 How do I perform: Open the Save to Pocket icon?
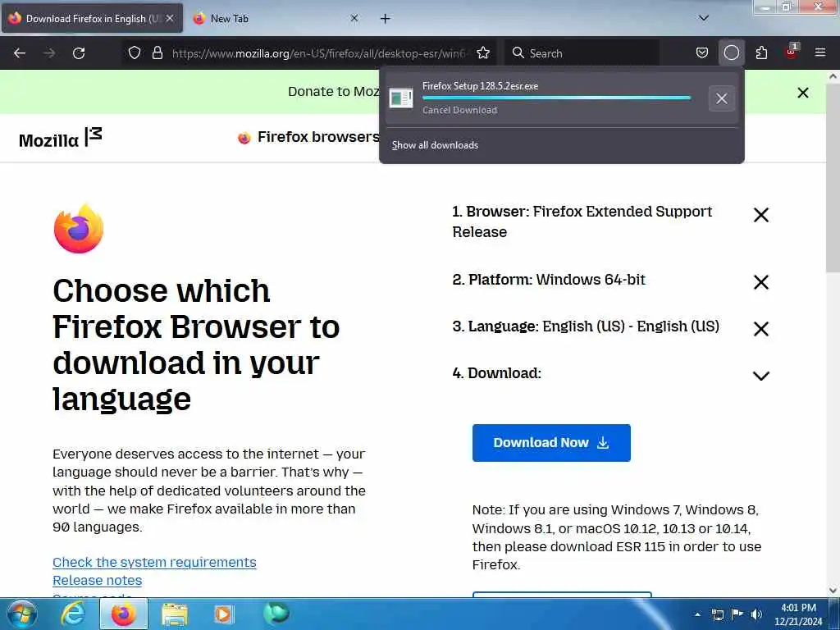point(702,53)
